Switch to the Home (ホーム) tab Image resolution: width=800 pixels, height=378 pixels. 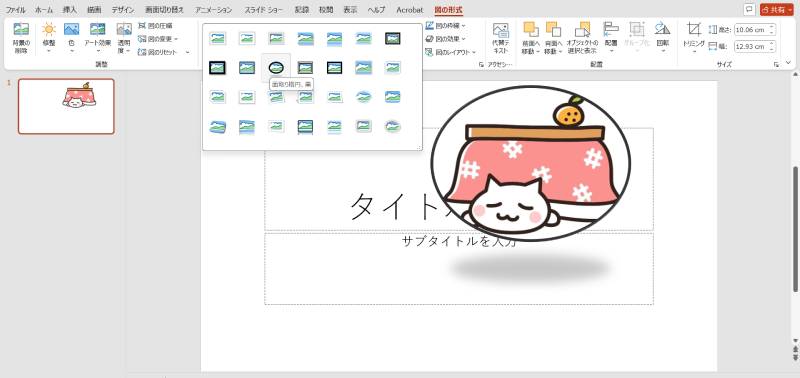click(44, 10)
